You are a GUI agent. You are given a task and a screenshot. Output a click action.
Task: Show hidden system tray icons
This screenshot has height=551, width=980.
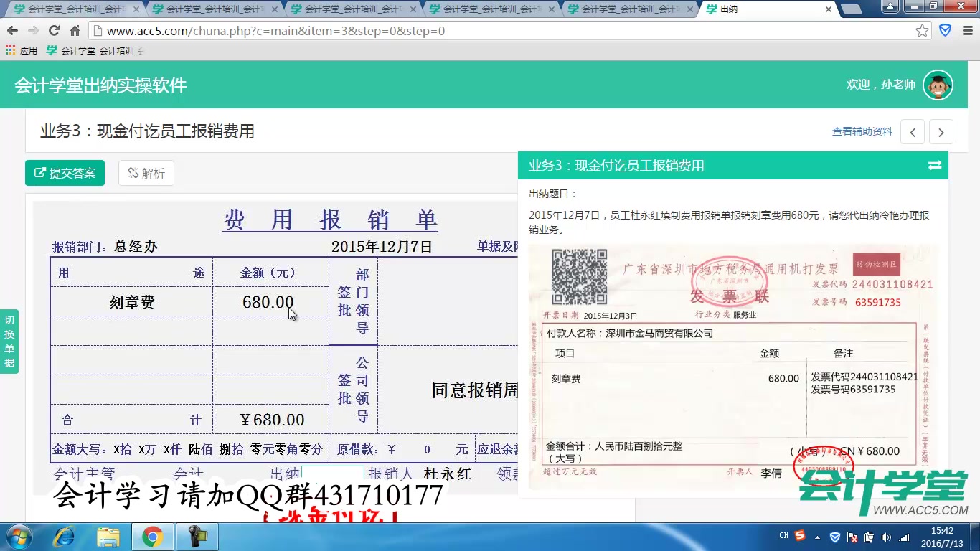click(x=818, y=537)
